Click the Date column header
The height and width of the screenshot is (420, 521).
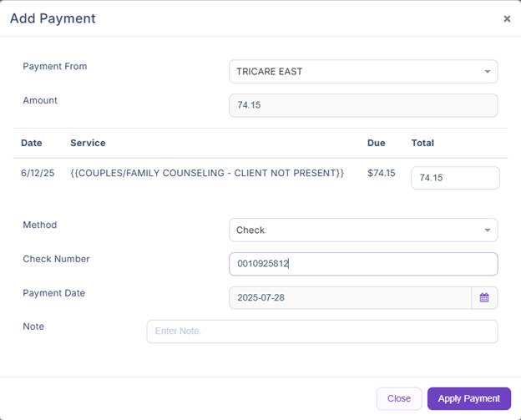coord(32,143)
